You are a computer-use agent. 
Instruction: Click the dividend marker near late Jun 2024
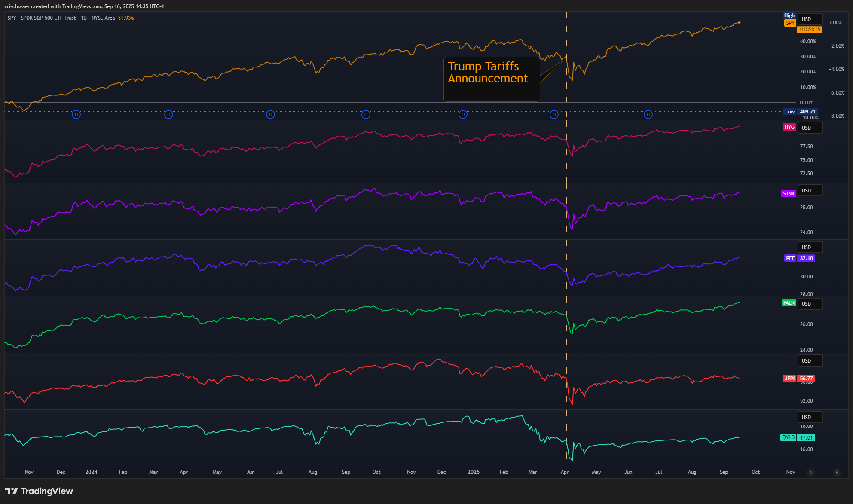pos(270,115)
